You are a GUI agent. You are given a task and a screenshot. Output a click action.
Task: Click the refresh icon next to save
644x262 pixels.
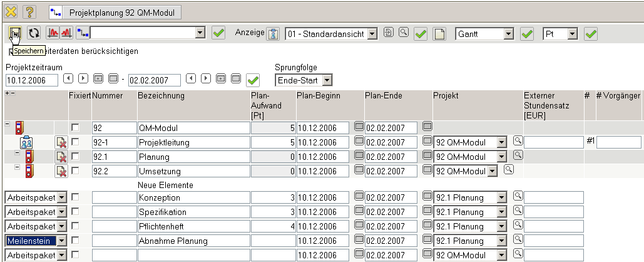coord(33,33)
